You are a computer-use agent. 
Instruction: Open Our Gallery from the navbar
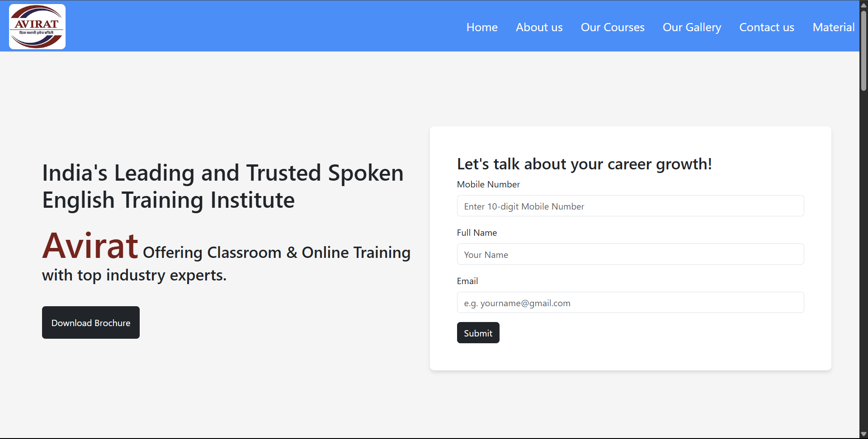click(691, 27)
